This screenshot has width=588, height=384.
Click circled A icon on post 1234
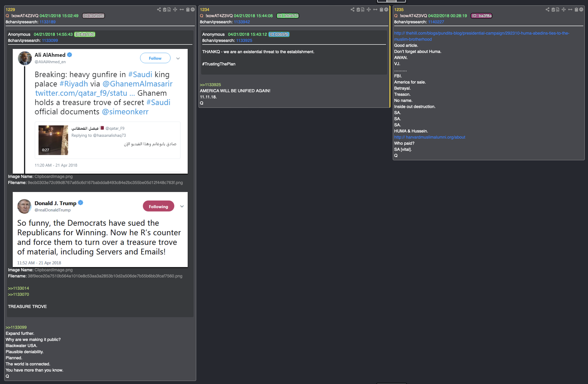pos(386,9)
